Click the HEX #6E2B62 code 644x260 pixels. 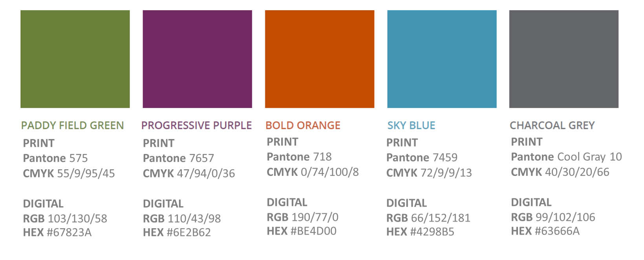coord(177,233)
